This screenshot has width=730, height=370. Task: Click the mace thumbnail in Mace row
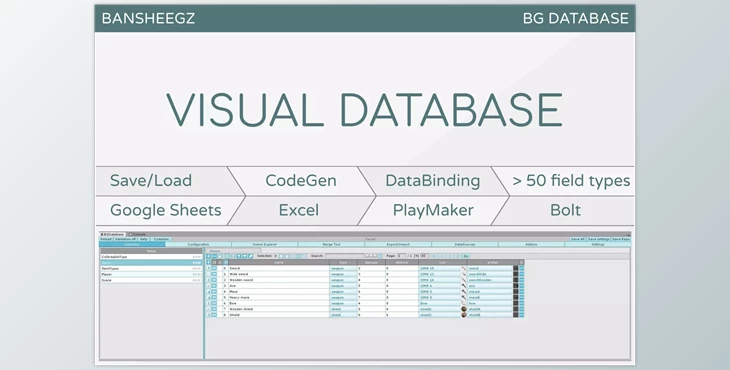[x=464, y=291]
